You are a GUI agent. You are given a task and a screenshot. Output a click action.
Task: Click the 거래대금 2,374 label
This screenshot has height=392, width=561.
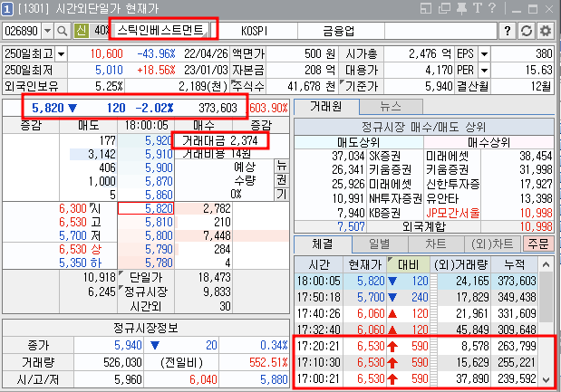[x=220, y=141]
